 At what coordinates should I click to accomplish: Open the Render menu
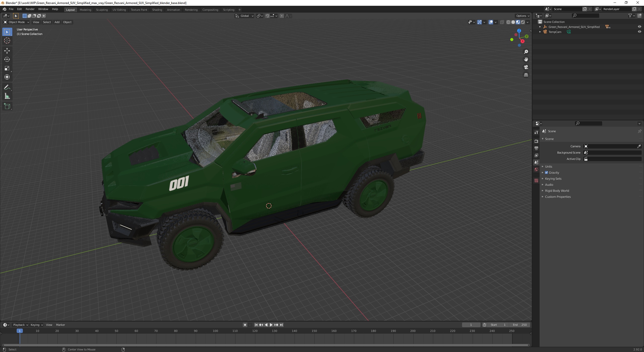coord(30,9)
